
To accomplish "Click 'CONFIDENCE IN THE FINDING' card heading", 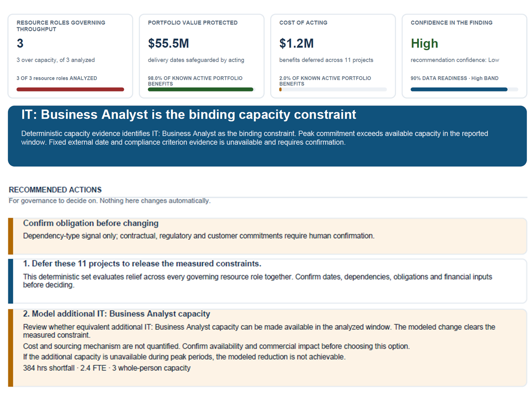I will click(451, 23).
